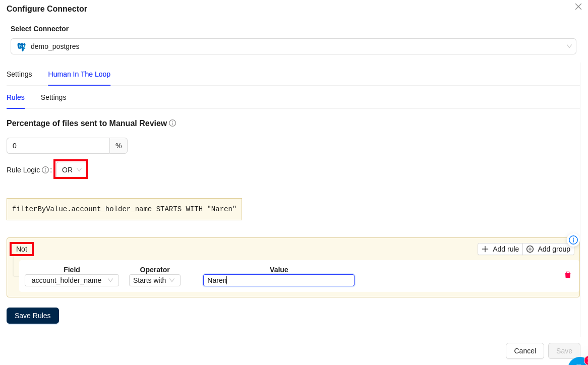Focus the percentage input field showing 0
588x365 pixels.
point(58,146)
